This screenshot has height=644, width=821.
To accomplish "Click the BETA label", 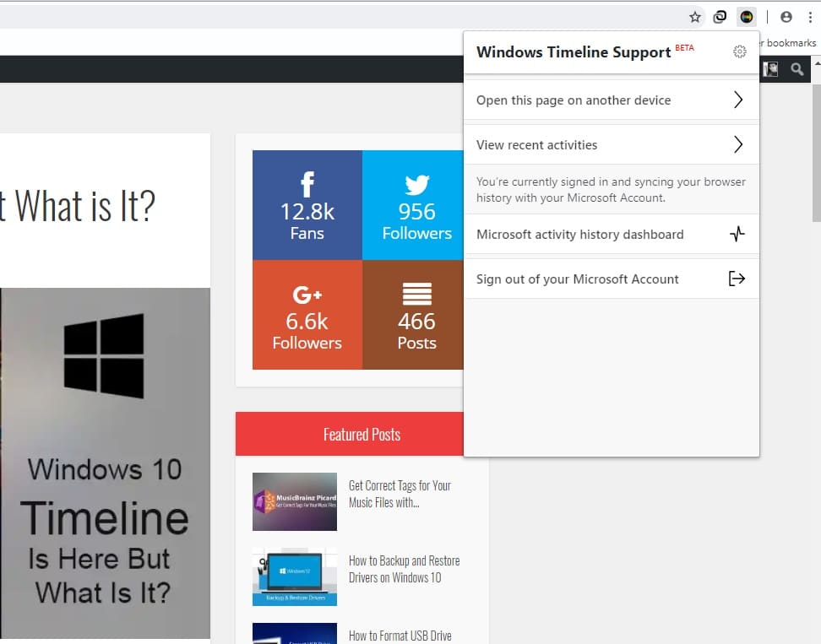I will point(684,47).
